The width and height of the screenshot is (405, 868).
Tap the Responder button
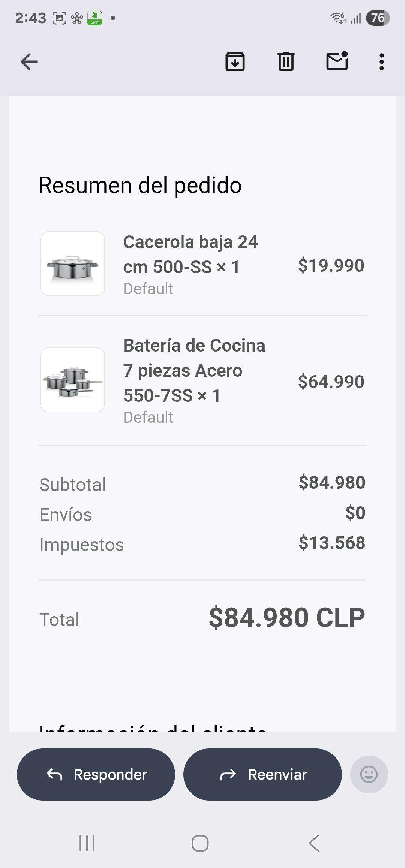[96, 774]
